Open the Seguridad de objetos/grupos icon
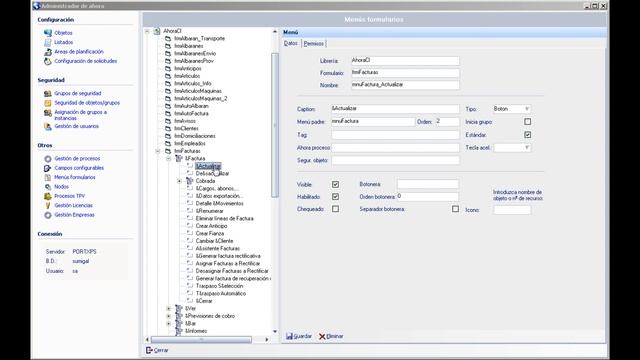This screenshot has height=360, width=640. 48,103
